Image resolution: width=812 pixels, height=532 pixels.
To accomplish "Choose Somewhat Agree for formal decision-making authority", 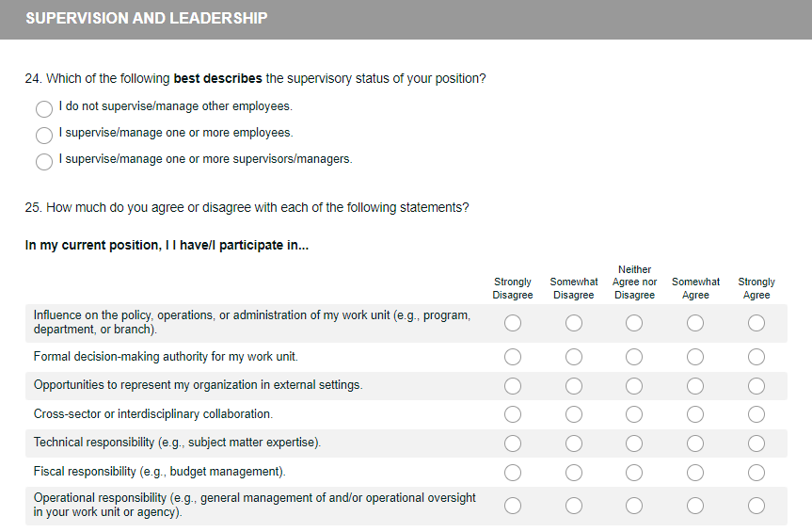I will pyautogui.click(x=695, y=357).
